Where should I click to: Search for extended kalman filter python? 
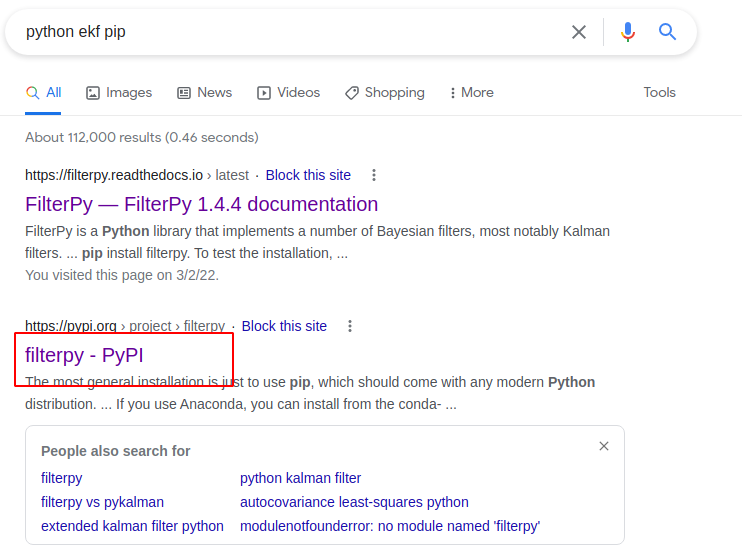[132, 526]
